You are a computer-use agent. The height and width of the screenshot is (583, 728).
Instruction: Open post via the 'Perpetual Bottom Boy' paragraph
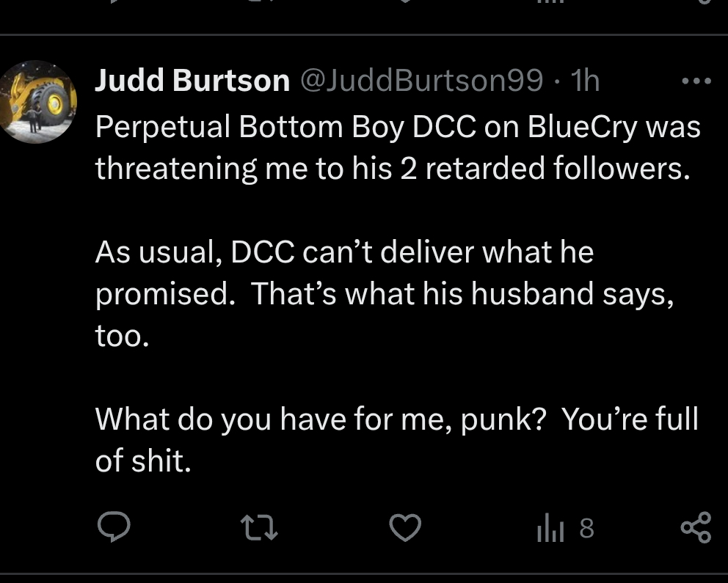396,148
